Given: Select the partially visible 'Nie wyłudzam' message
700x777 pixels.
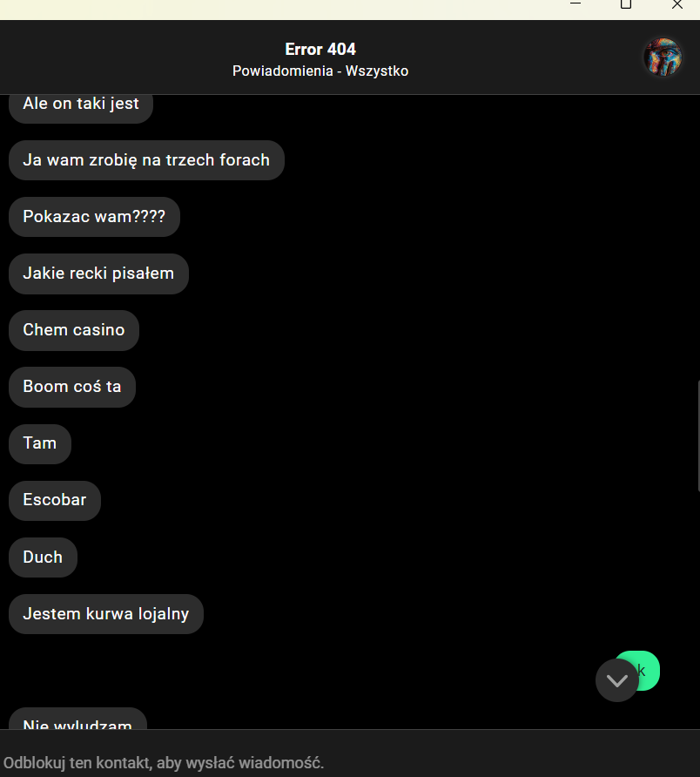Looking at the screenshot, I should [x=77, y=719].
